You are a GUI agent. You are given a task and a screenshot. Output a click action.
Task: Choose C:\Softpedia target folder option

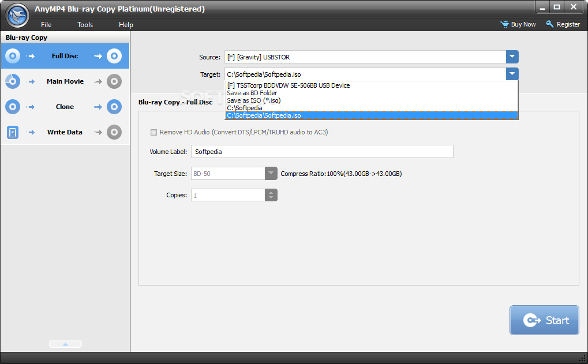[371, 108]
